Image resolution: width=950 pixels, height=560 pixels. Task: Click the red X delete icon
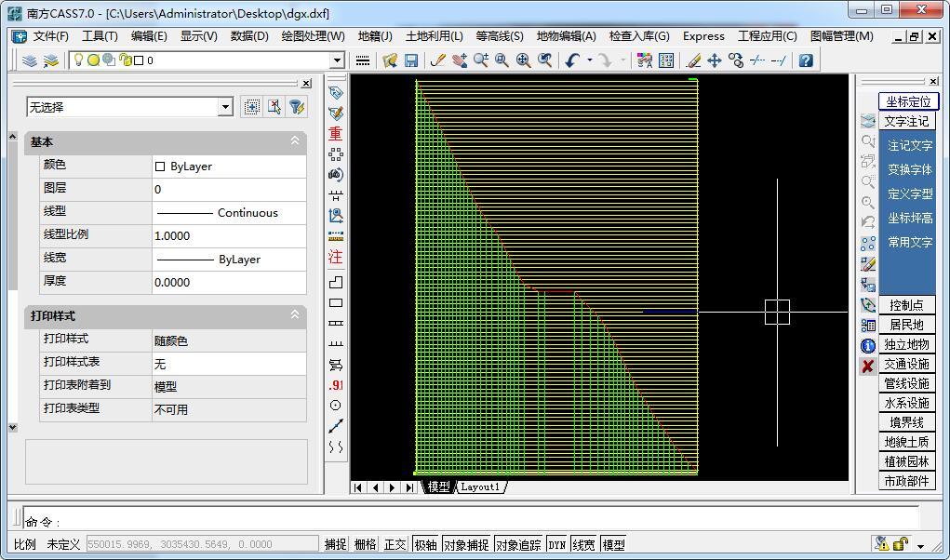coord(867,367)
